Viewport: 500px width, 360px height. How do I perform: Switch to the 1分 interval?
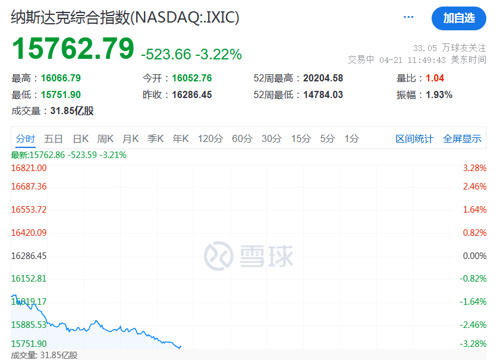point(352,139)
